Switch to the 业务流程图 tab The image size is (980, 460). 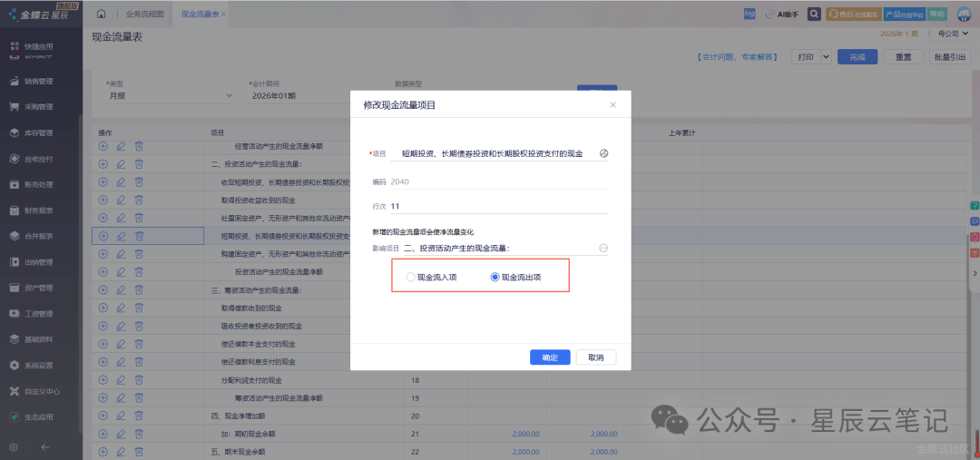(145, 15)
